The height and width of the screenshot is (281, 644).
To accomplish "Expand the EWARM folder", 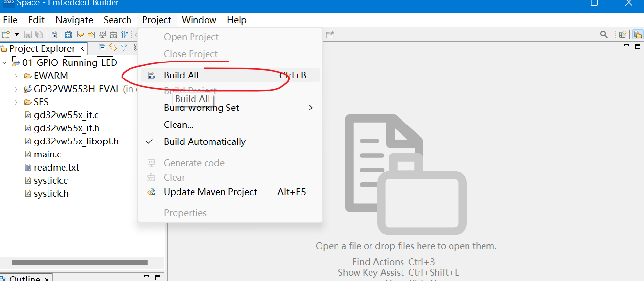I will coord(16,76).
